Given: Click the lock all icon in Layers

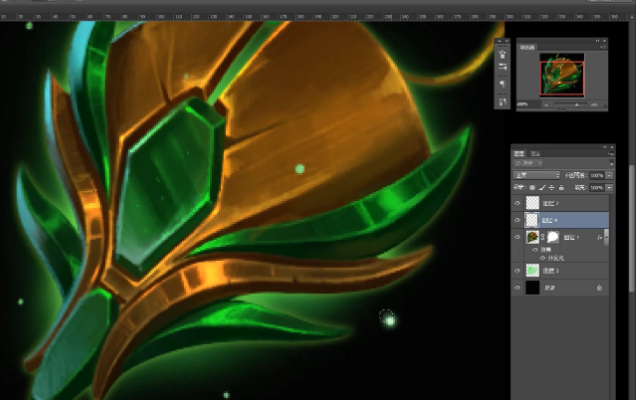Looking at the screenshot, I should coord(561,187).
